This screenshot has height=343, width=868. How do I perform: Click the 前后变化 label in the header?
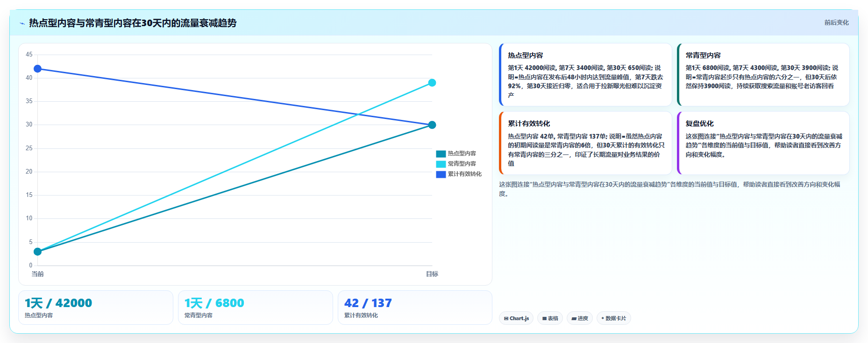point(836,22)
